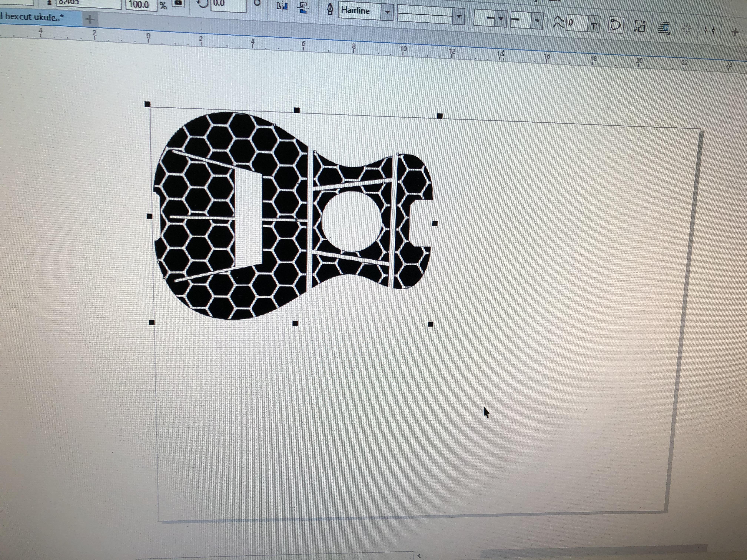Click the Order objects icon

coord(640,26)
